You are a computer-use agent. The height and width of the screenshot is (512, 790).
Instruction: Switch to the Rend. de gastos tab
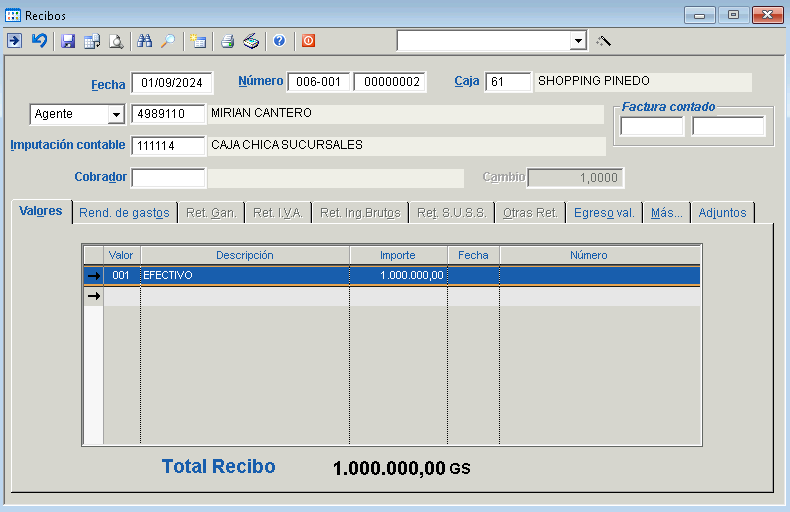124,213
